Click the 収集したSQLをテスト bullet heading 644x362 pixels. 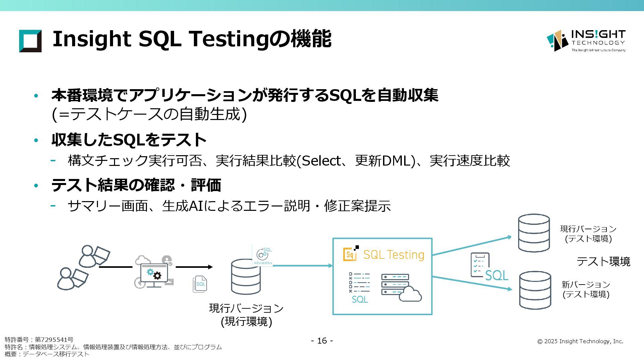(129, 140)
